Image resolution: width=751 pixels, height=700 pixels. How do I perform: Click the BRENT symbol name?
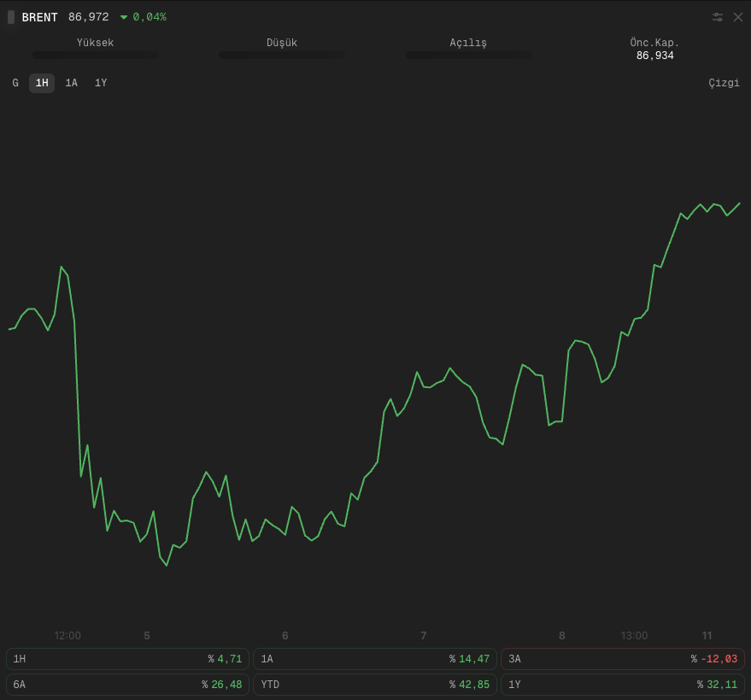(x=40, y=17)
